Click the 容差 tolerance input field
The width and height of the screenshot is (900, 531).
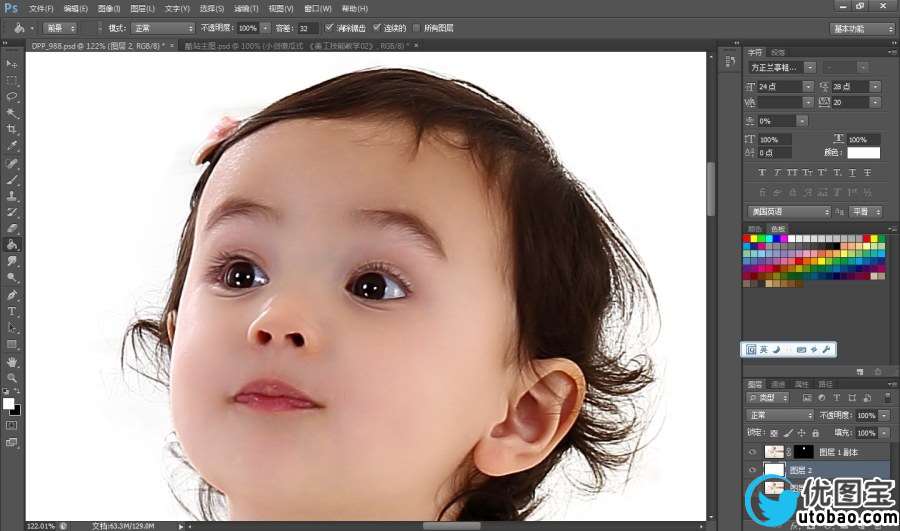coord(308,28)
